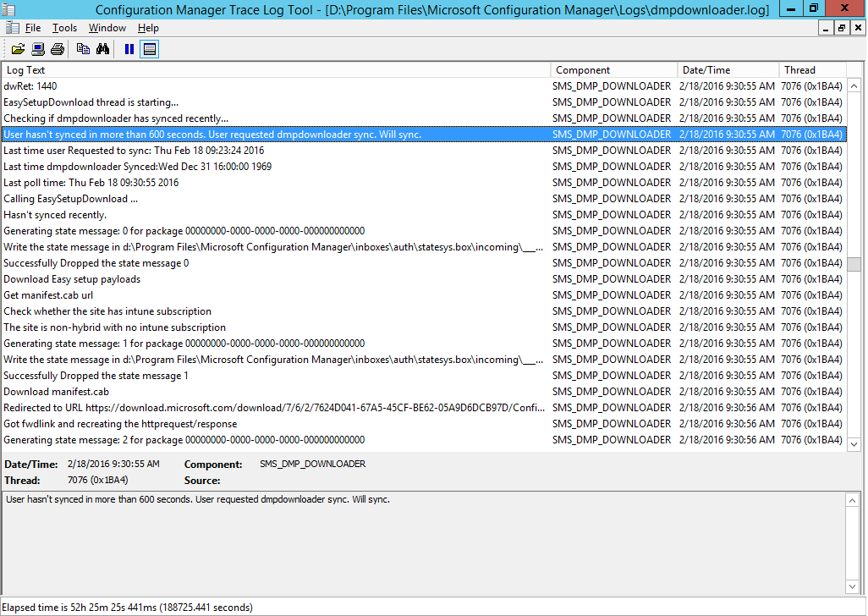Sort by Component column header
The image size is (868, 616).
614,70
